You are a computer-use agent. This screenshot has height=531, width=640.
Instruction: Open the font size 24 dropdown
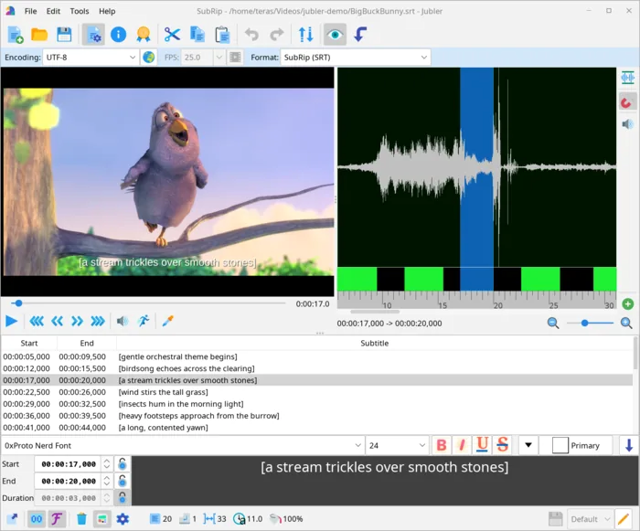[x=397, y=445]
